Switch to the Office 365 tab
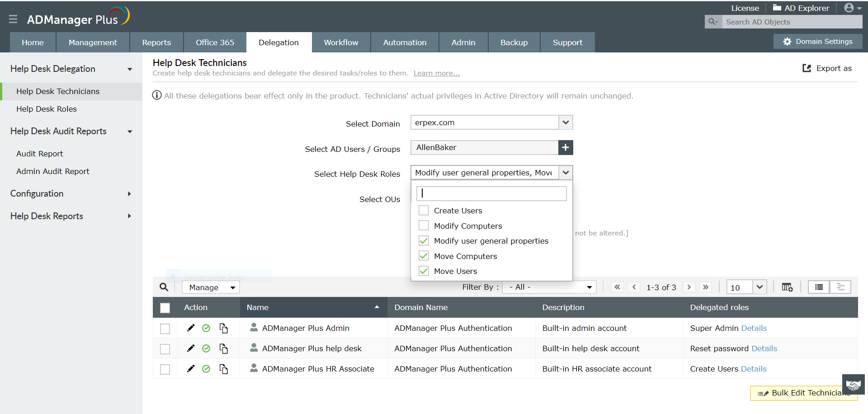This screenshot has width=868, height=414. tap(215, 42)
